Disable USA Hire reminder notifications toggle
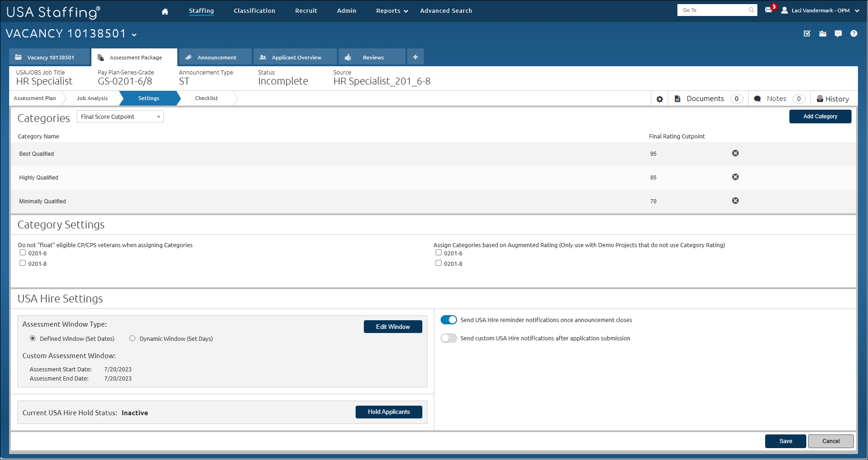 coord(448,320)
